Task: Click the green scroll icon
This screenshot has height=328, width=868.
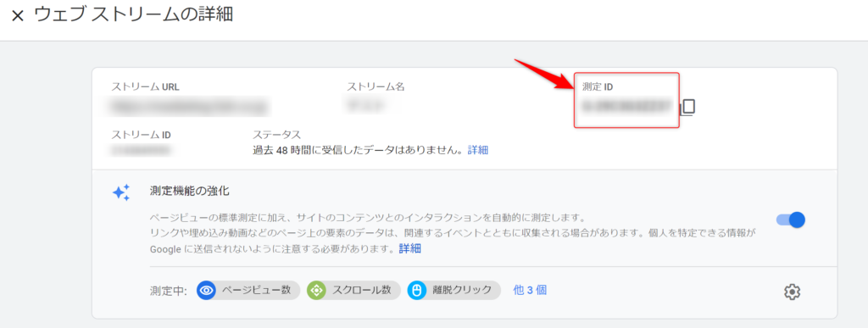Action: [x=316, y=290]
